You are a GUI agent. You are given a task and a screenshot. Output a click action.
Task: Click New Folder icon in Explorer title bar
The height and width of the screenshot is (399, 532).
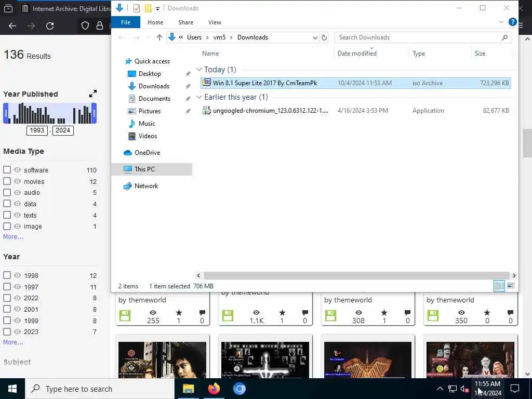(x=148, y=8)
